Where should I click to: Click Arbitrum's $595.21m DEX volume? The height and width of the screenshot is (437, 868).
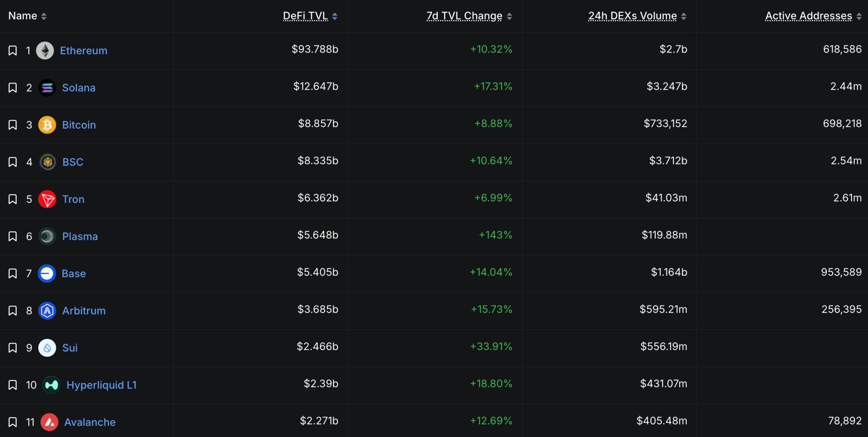663,309
